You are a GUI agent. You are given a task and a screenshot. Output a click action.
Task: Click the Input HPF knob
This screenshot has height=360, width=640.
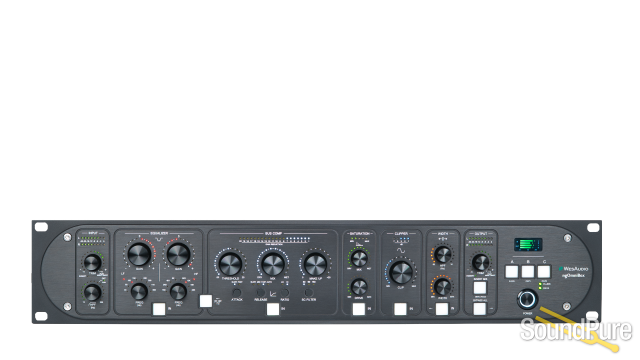(93, 292)
